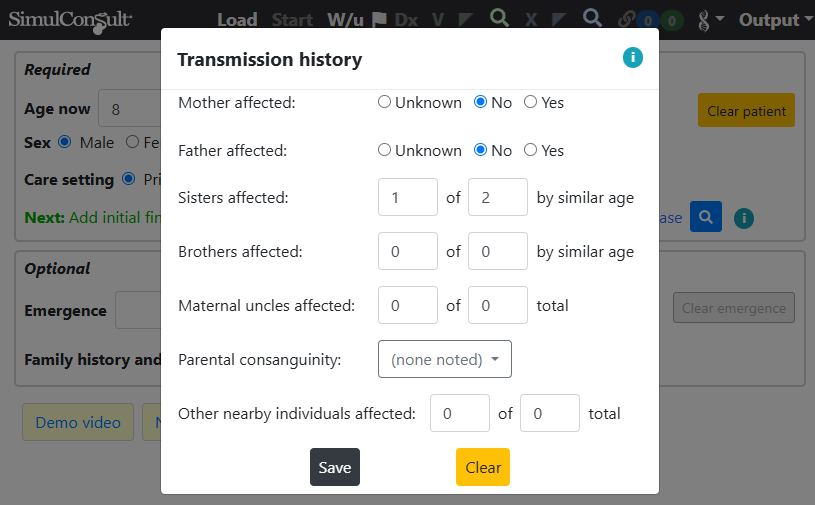Click the link chain icon in navbar

[x=627, y=20]
